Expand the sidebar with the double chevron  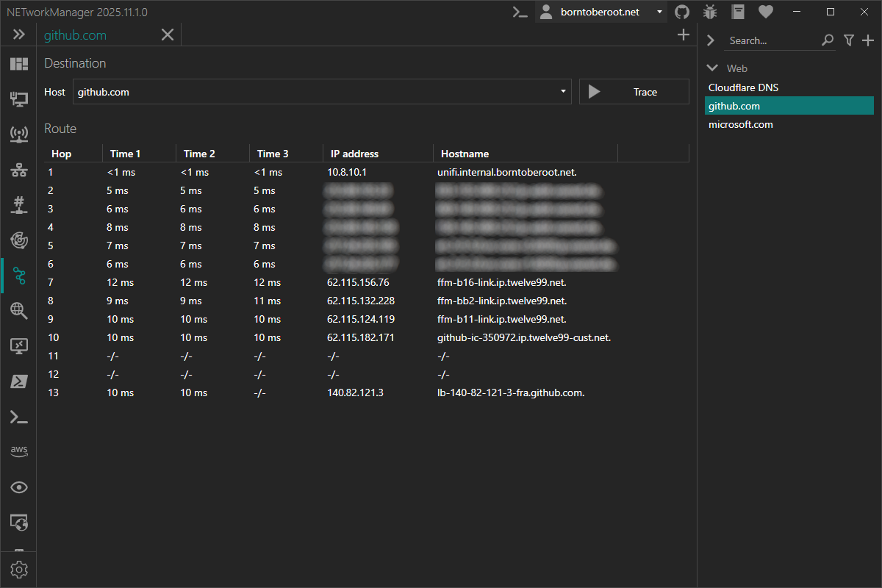click(19, 34)
